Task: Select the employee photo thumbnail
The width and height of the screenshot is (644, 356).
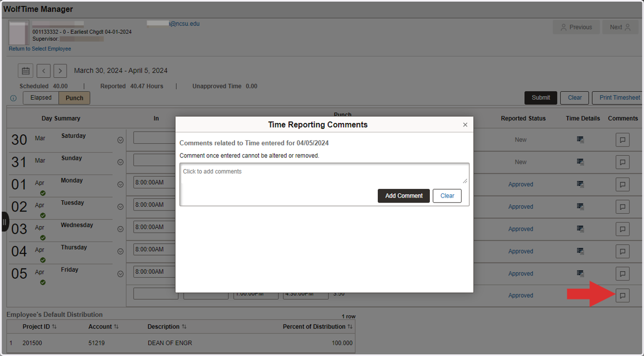Action: pyautogui.click(x=19, y=33)
